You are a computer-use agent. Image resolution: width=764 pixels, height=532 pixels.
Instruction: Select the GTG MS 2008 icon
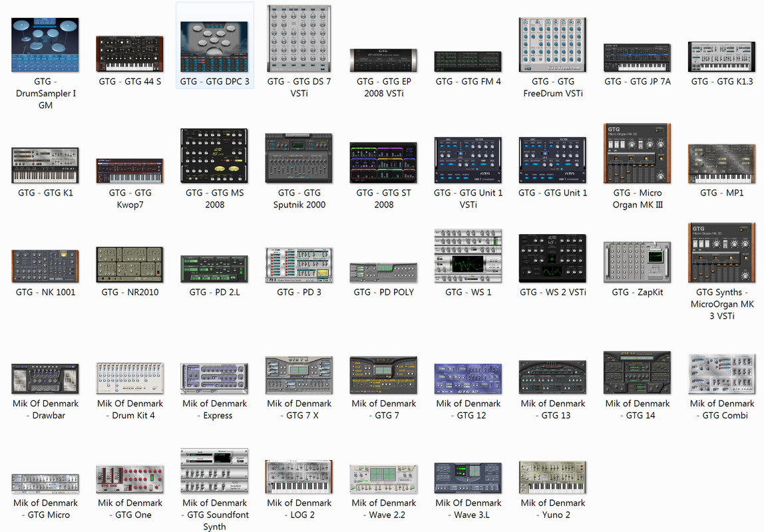pos(214,156)
